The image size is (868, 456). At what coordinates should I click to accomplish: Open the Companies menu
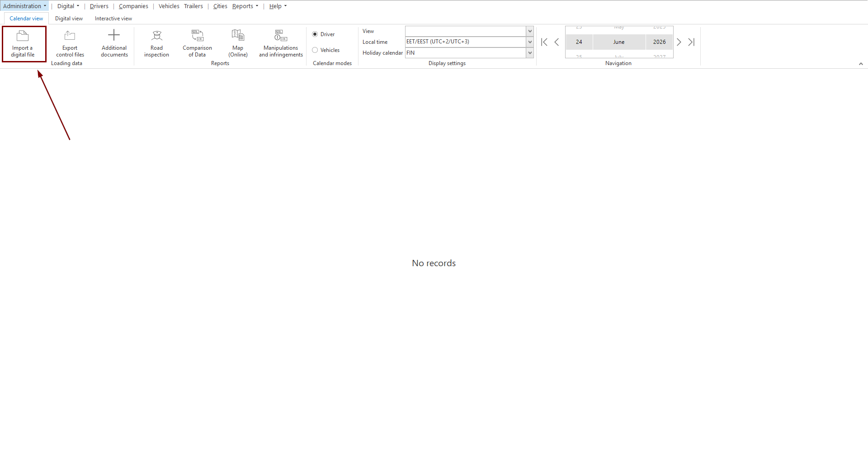(133, 6)
